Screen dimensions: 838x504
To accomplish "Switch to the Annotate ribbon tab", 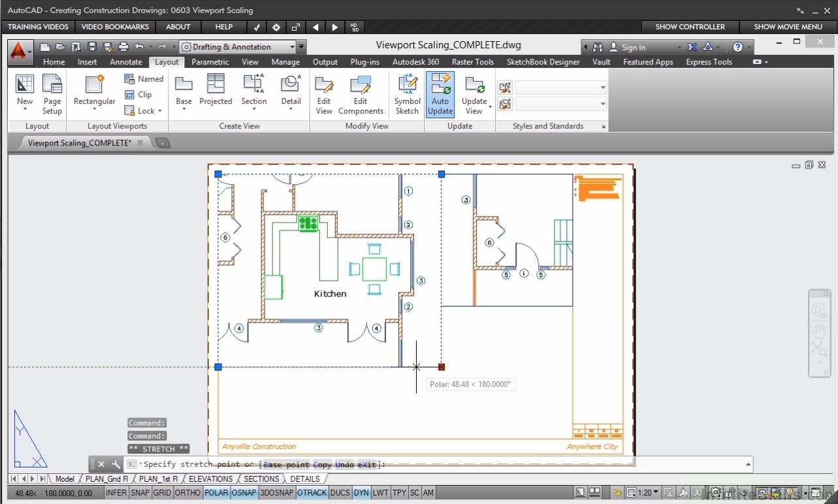I will point(126,62).
